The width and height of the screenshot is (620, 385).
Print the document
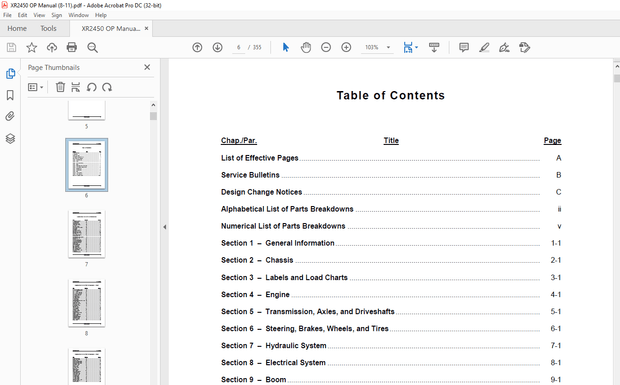pyautogui.click(x=72, y=47)
